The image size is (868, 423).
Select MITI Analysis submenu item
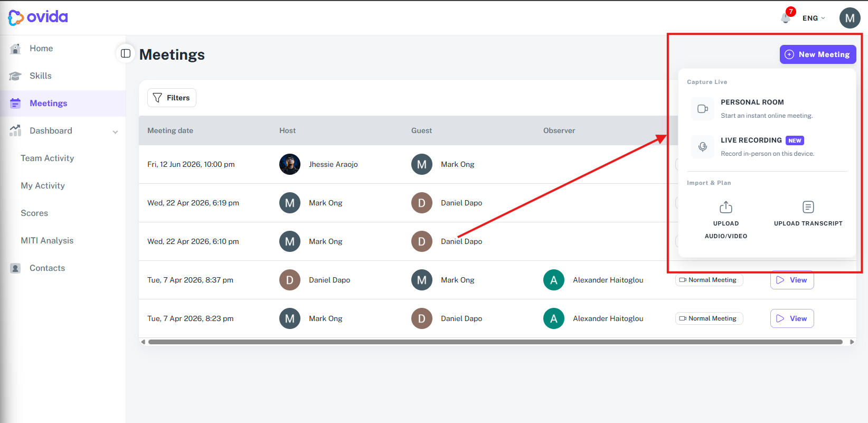tap(47, 240)
